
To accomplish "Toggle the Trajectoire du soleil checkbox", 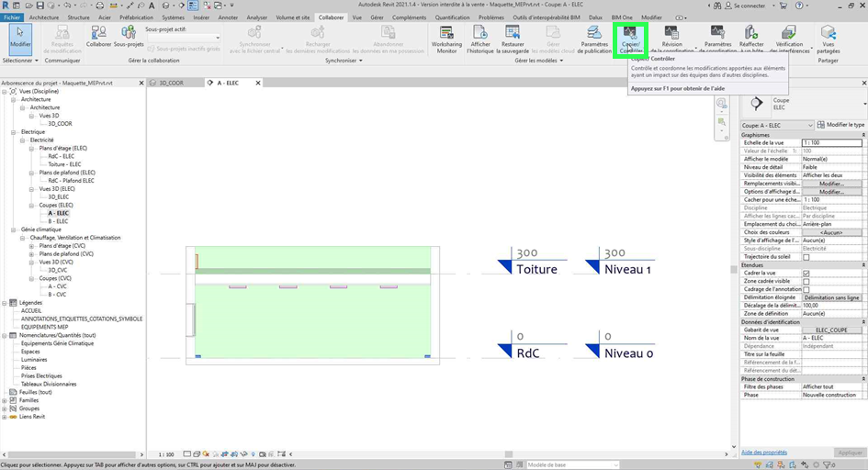I will [806, 257].
